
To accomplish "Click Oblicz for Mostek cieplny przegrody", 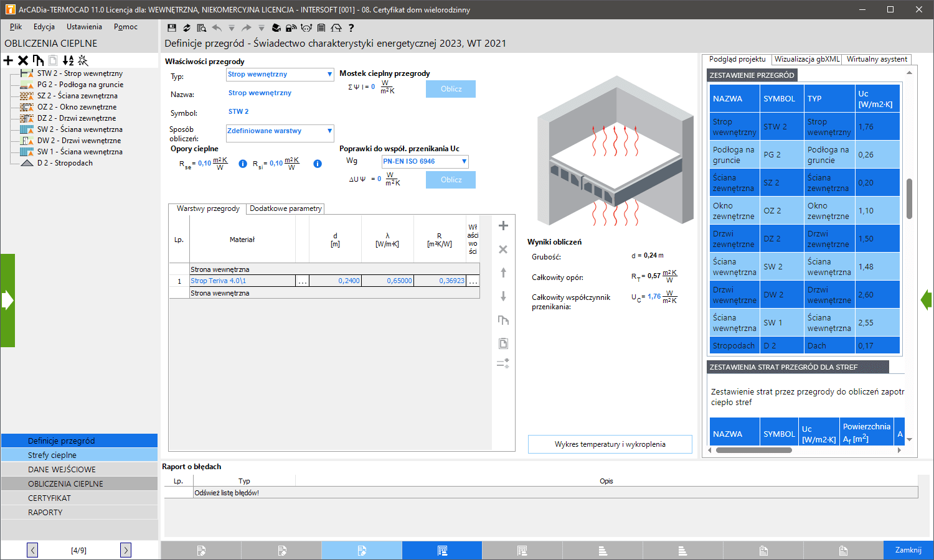I will pos(451,89).
